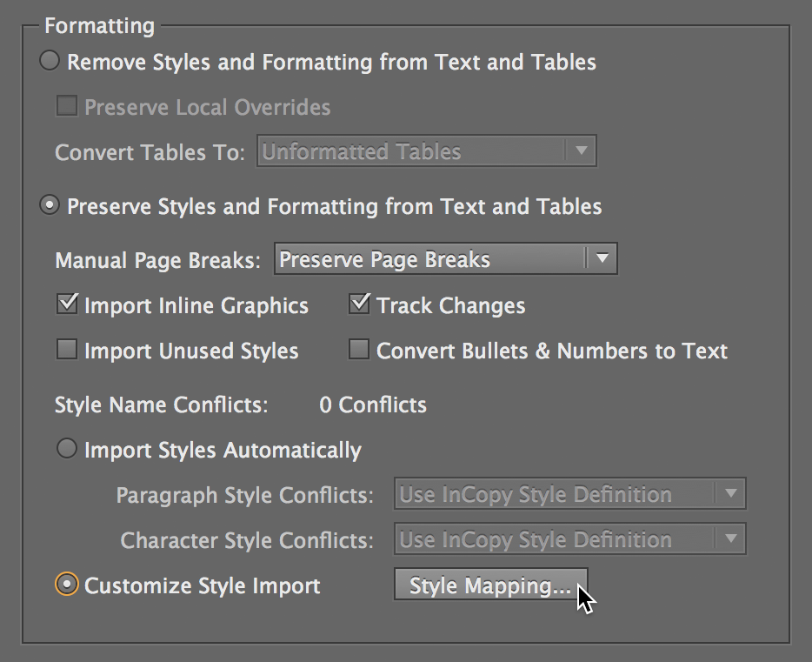Disable Track Changes

tap(359, 304)
